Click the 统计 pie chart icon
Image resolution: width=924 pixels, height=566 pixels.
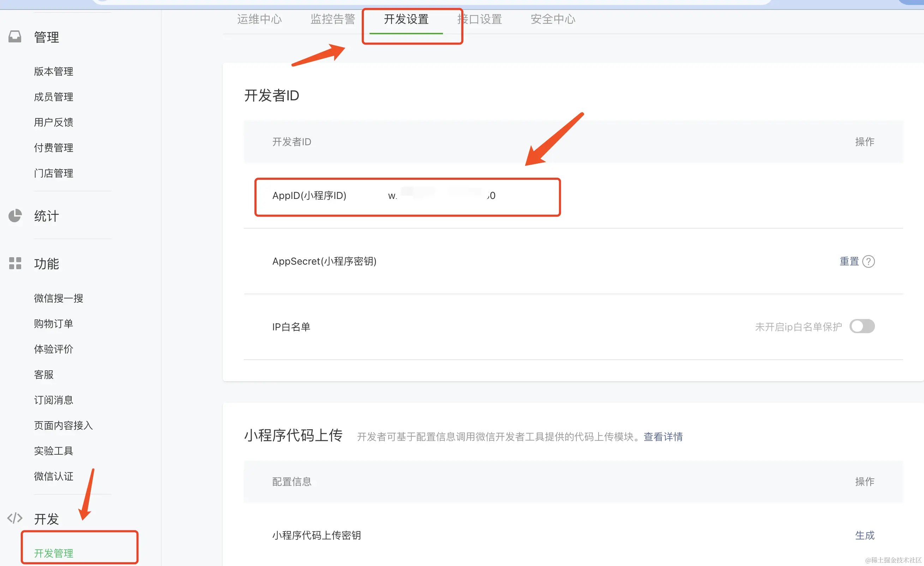click(x=15, y=216)
